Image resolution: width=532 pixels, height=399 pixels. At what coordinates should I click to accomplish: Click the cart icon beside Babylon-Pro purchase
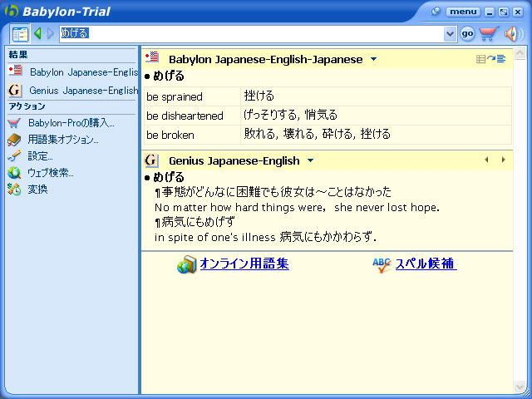click(x=14, y=122)
